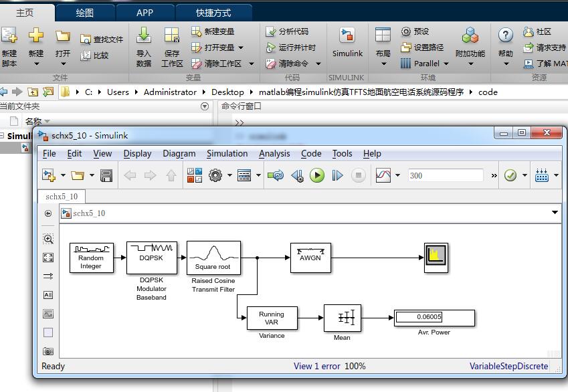568x392 pixels.
Task: Expand the Data Inspector dropdown arrow
Action: click(x=398, y=176)
